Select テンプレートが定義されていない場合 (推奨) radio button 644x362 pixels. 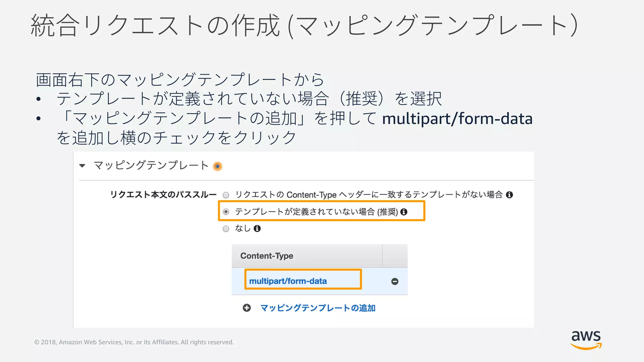coord(226,212)
